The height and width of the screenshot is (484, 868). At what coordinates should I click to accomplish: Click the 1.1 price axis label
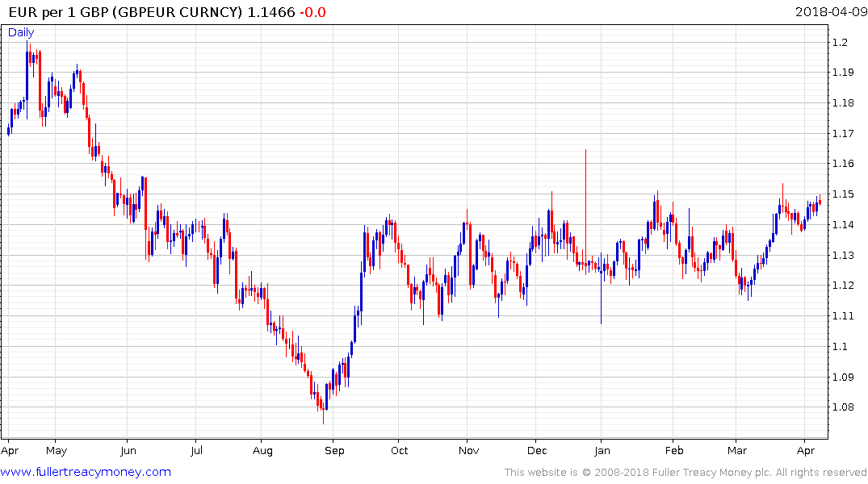840,346
